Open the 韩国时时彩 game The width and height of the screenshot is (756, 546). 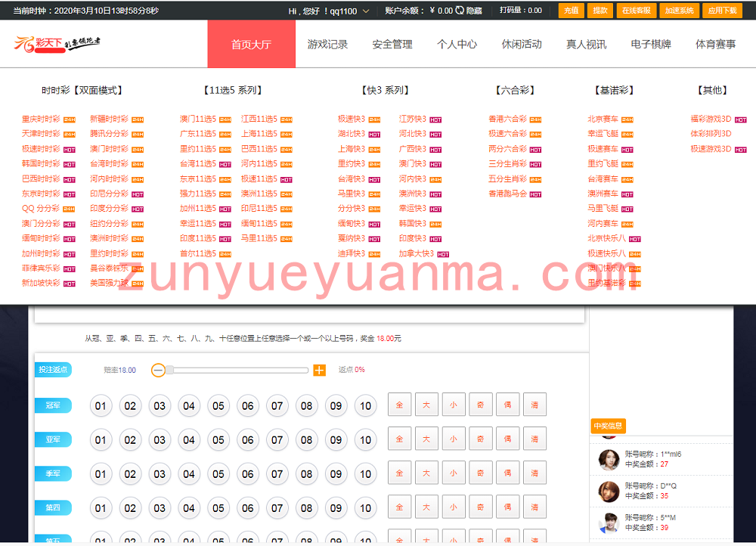pyautogui.click(x=42, y=163)
